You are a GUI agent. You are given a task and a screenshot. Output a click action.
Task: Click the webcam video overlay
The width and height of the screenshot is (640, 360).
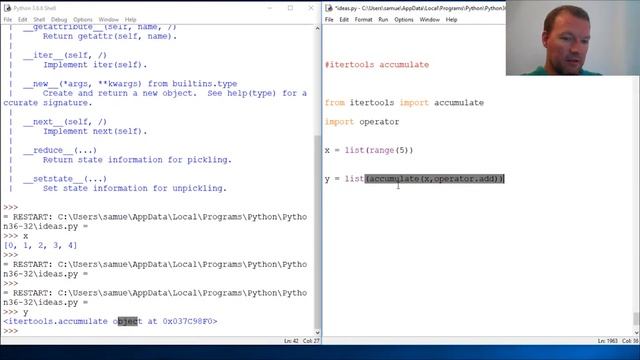573,38
